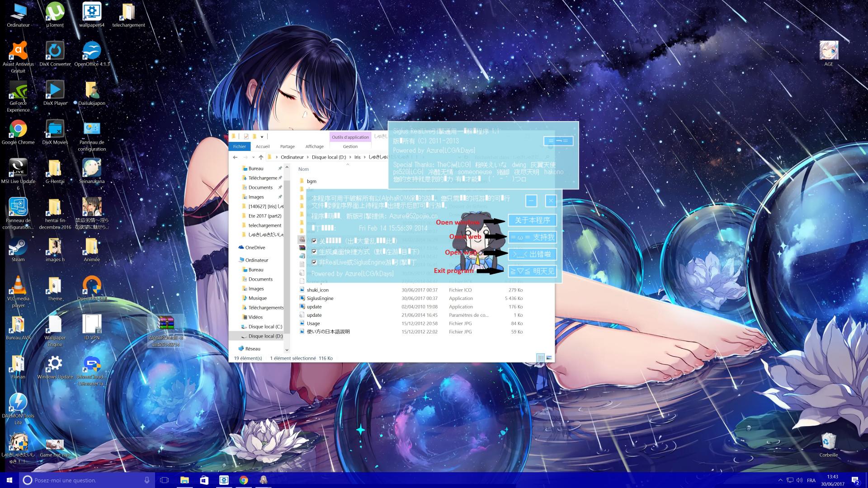Expand the chevron after Iris in address bar
Viewport: 868px width, 488px height.
tap(364, 157)
